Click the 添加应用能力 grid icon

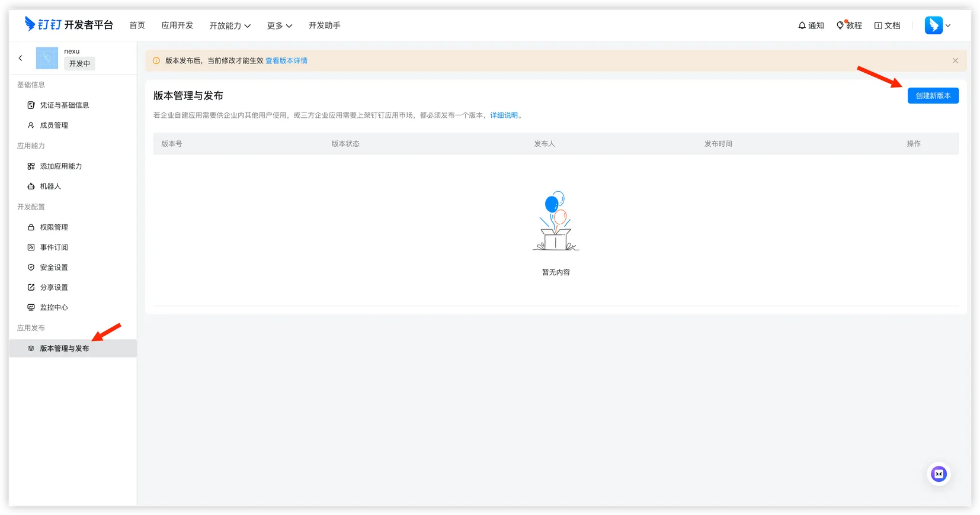point(31,166)
